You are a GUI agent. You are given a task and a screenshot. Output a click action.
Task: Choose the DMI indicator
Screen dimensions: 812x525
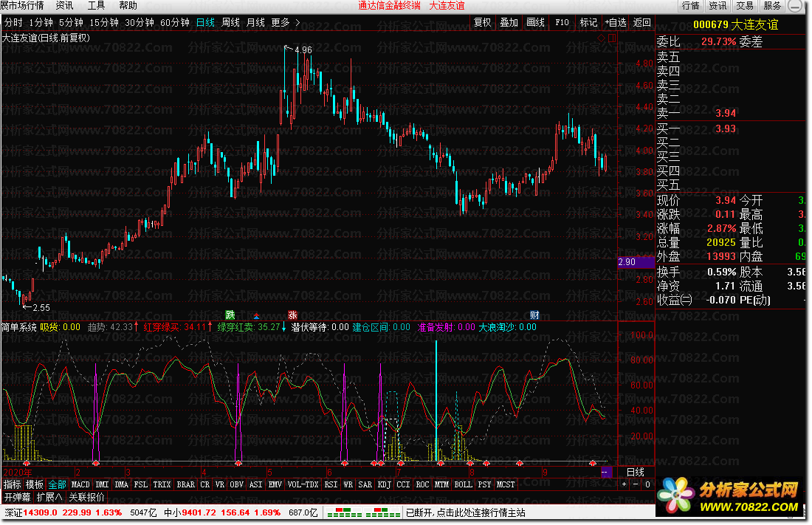coord(102,484)
